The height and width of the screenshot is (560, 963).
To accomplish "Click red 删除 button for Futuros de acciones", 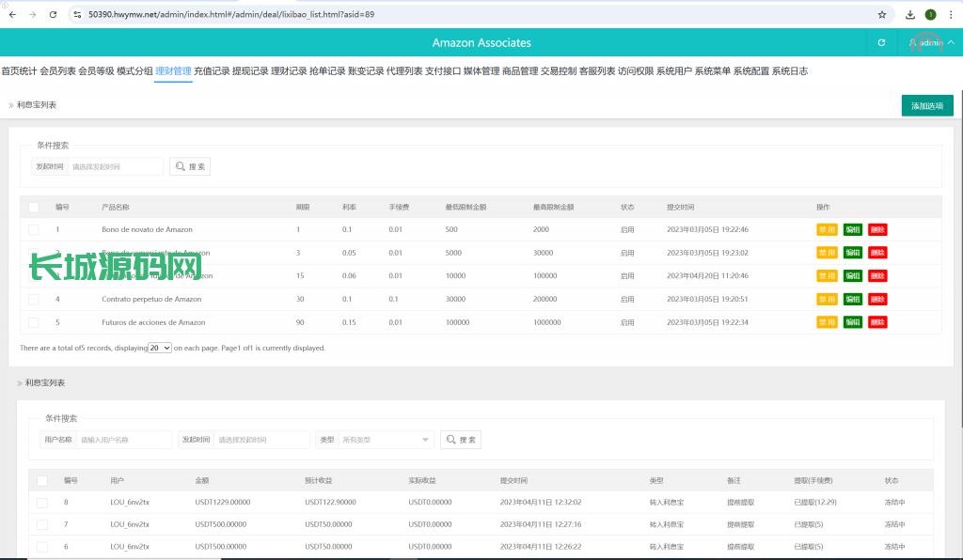I will click(x=877, y=322).
